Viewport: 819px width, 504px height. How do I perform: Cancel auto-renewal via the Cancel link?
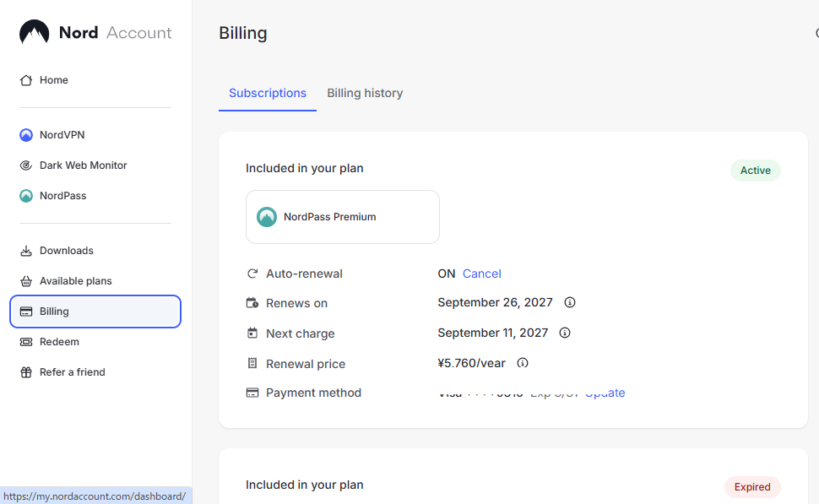[x=481, y=274]
